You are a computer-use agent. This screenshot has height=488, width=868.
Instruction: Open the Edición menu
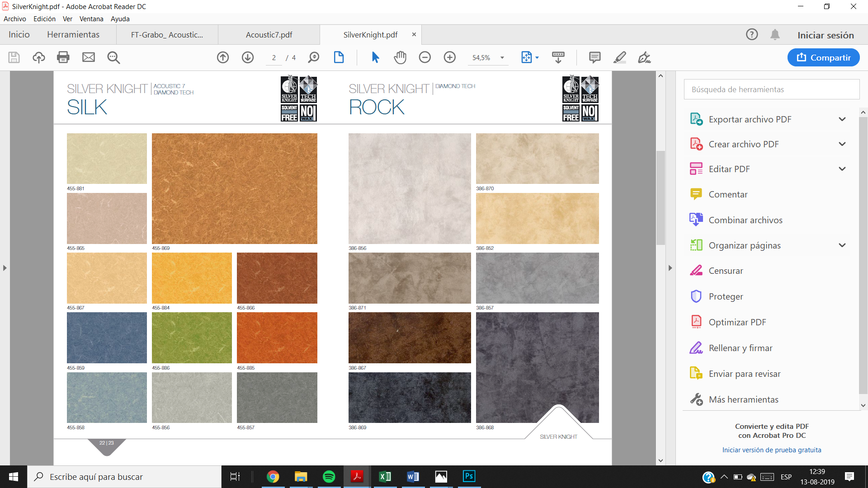44,19
